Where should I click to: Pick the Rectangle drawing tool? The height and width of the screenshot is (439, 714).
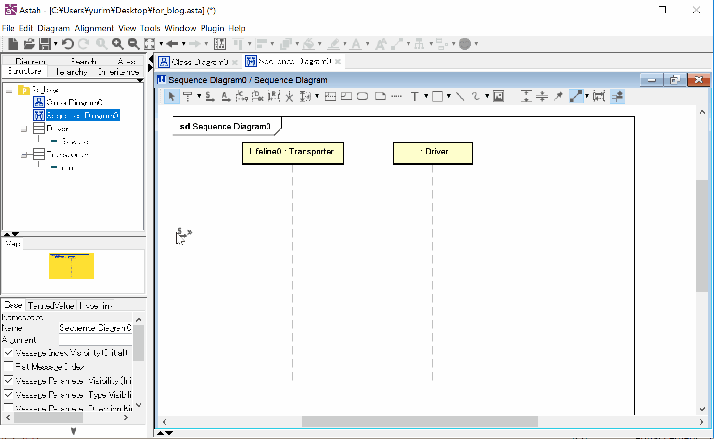click(437, 96)
